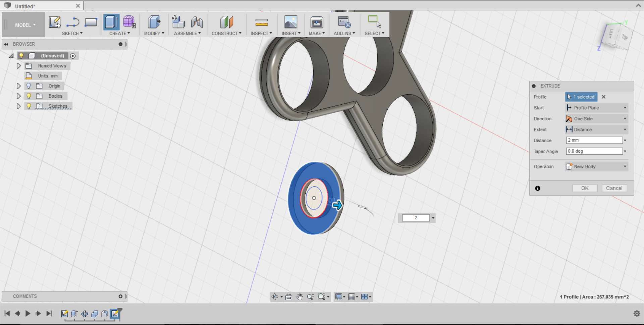Click the Fit zoom icon
This screenshot has height=325, width=644.
[x=322, y=296]
